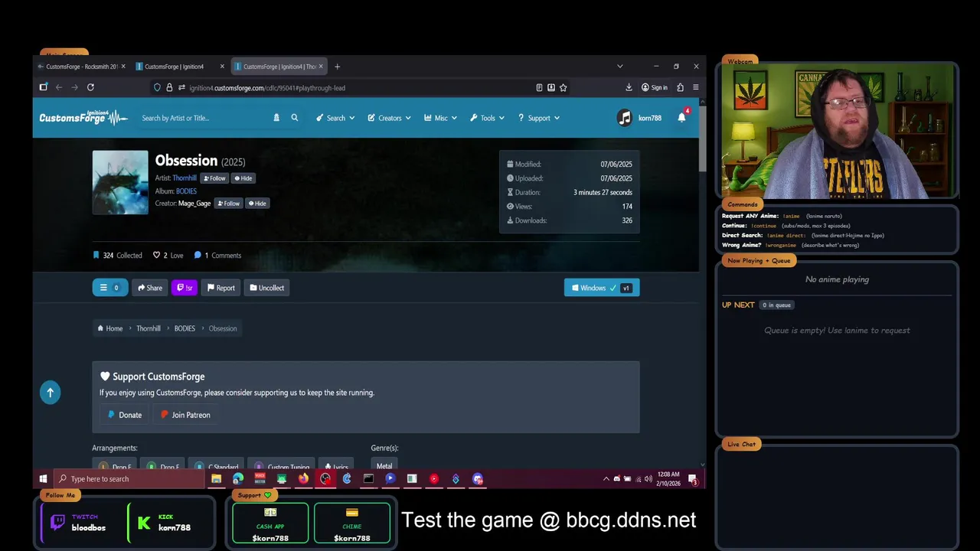The height and width of the screenshot is (551, 980).
Task: Click the CustomsForge Ignition4 logo
Action: (83, 118)
